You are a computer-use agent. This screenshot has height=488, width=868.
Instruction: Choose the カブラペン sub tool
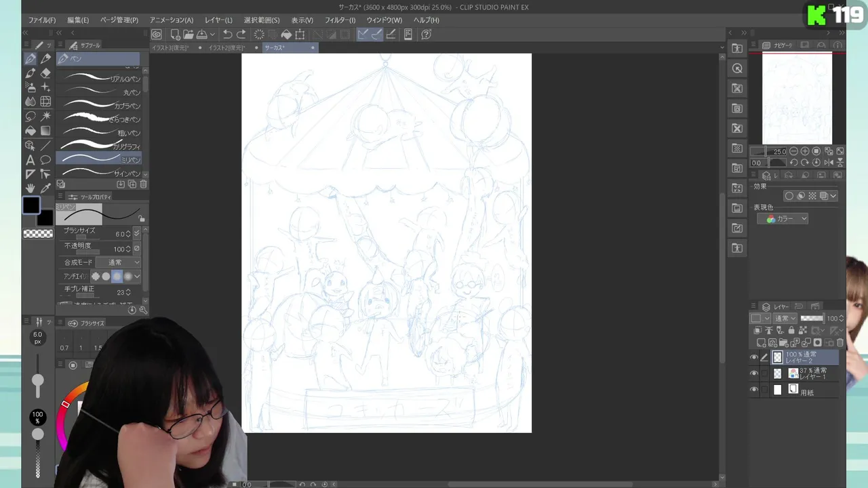click(x=101, y=106)
